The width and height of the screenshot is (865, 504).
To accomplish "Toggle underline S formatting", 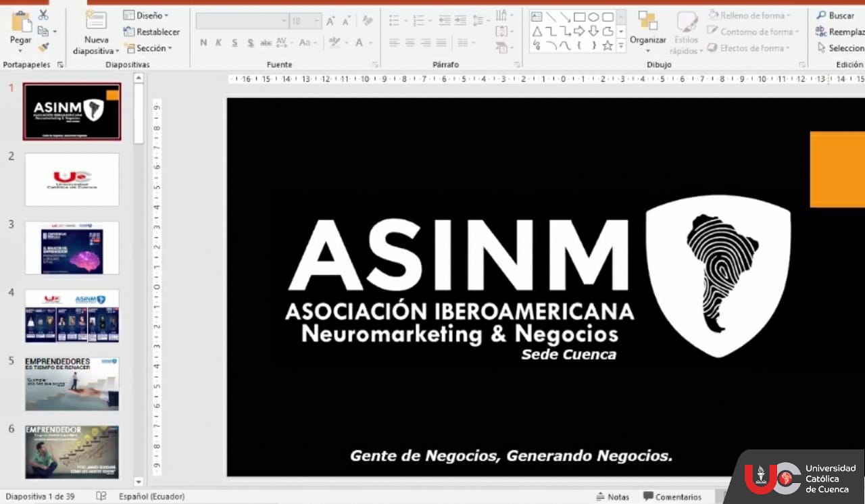I will [x=234, y=43].
